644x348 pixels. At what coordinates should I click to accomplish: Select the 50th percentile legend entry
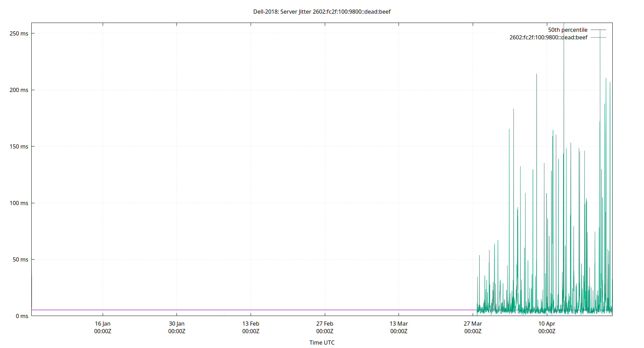568,30
